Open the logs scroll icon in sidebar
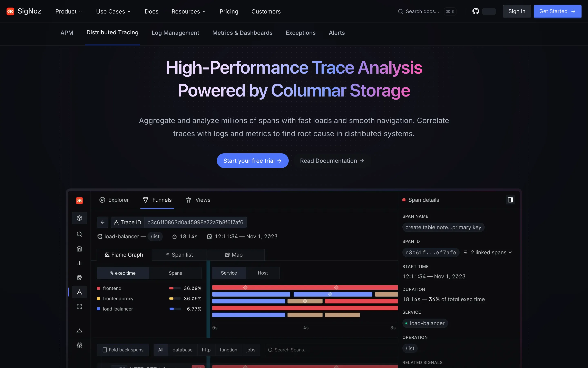 pos(79,277)
